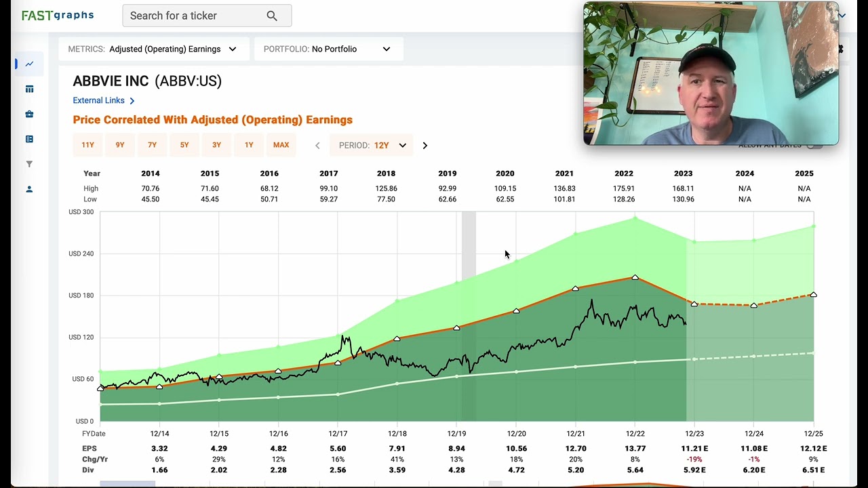This screenshot has width=868, height=488.
Task: Click the 12/19 FY date label
Action: coord(457,434)
